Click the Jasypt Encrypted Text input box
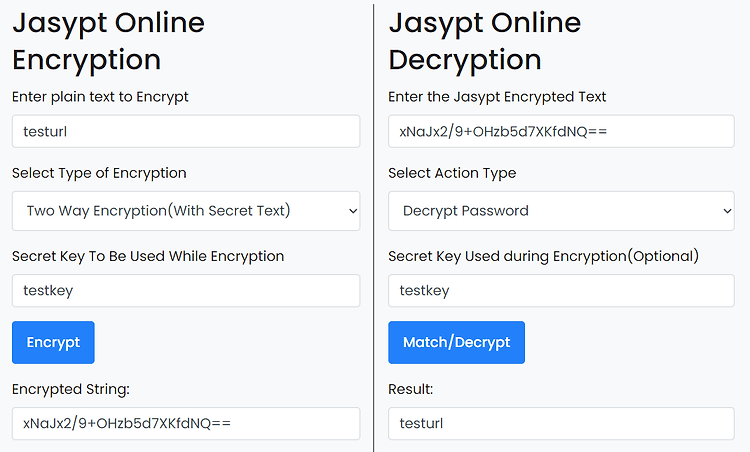Screen dimensions: 750x452 point(561,131)
